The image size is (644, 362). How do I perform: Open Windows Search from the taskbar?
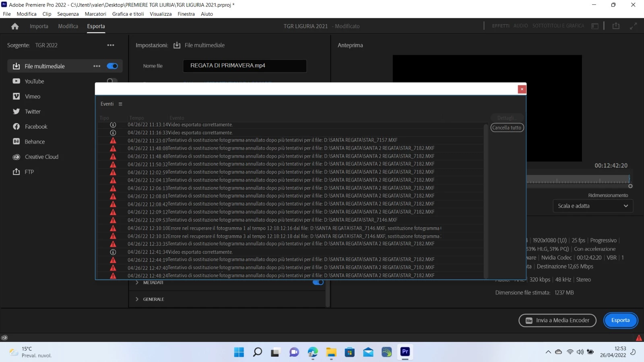pos(257,352)
